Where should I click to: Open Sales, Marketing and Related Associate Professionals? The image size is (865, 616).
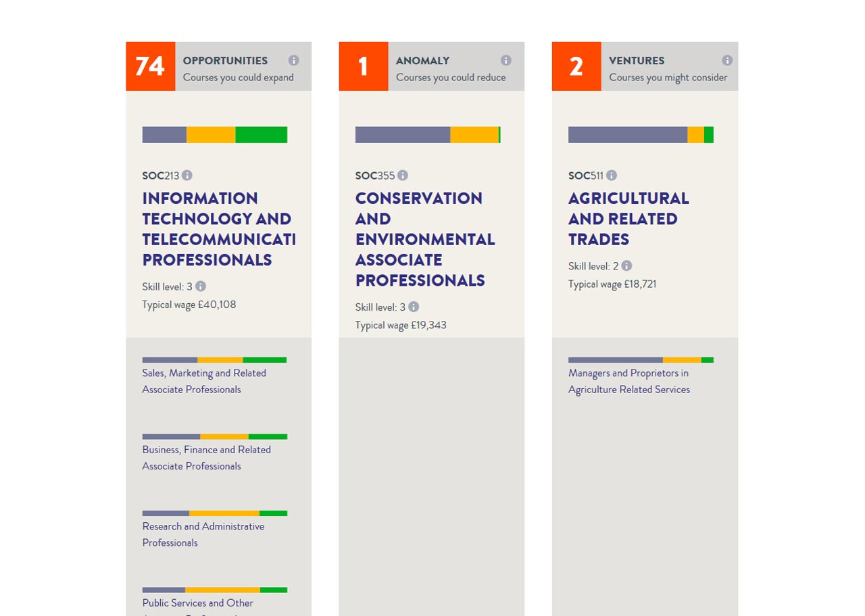(204, 381)
